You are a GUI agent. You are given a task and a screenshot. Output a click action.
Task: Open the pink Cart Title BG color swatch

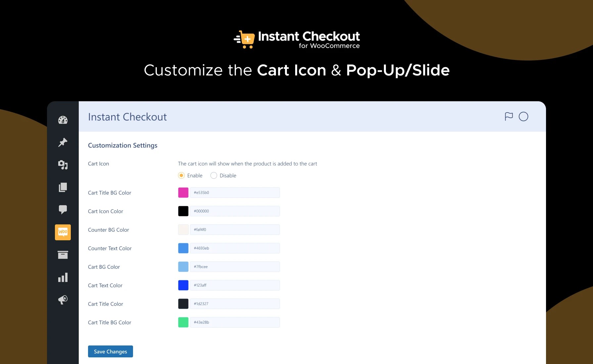pyautogui.click(x=183, y=193)
